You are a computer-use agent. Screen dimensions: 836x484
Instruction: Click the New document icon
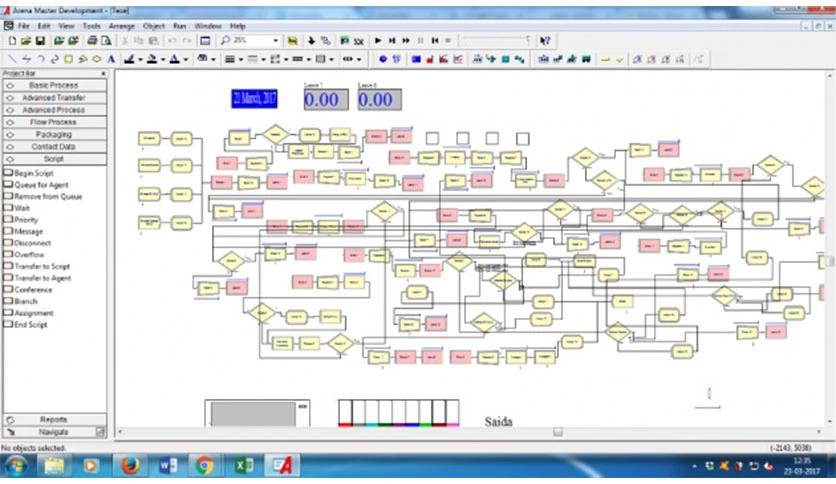pyautogui.click(x=11, y=41)
